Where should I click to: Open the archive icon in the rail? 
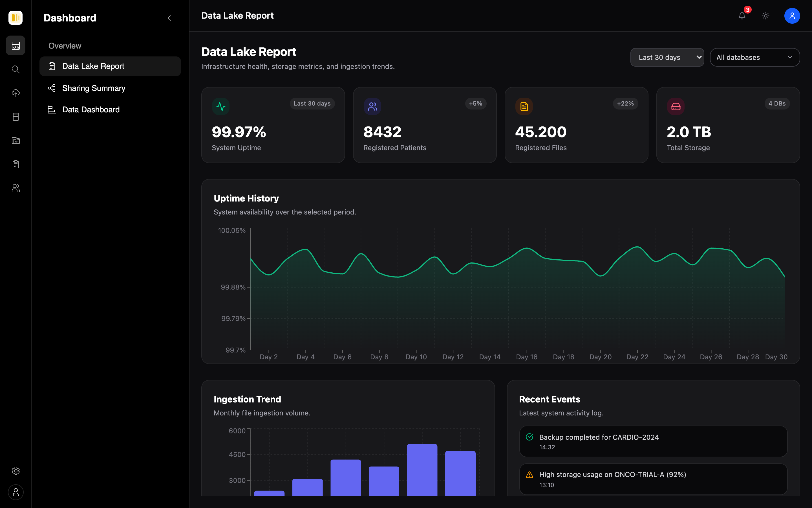[x=16, y=117]
